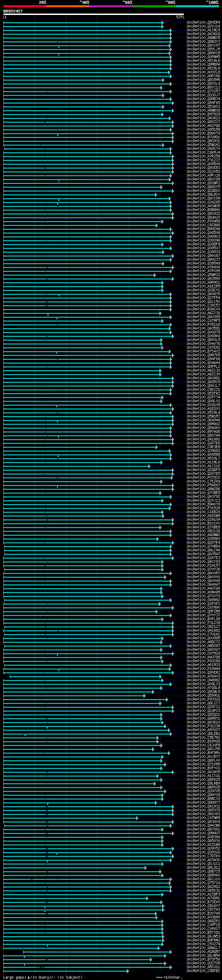Click the alignment bar for UniRef100_Q5WM32

79,275
